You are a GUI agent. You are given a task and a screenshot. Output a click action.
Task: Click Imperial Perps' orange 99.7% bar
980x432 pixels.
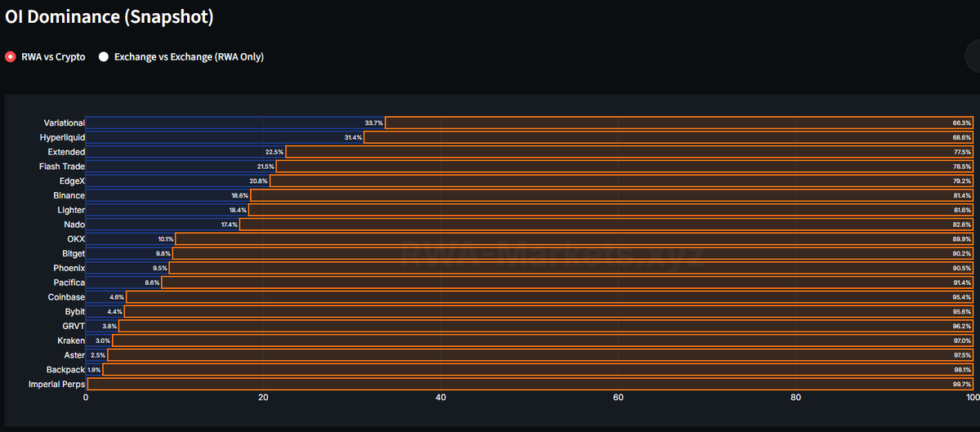click(531, 384)
